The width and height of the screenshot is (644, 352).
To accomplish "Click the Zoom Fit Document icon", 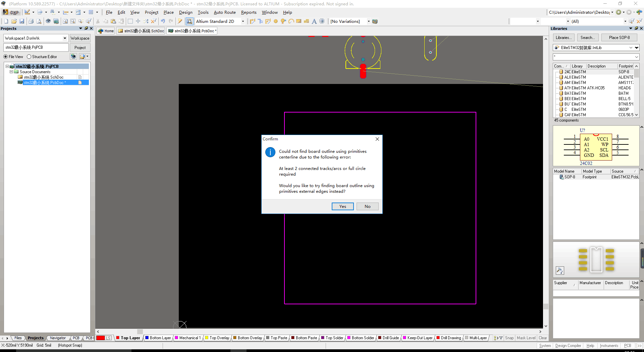I will pos(65,21).
